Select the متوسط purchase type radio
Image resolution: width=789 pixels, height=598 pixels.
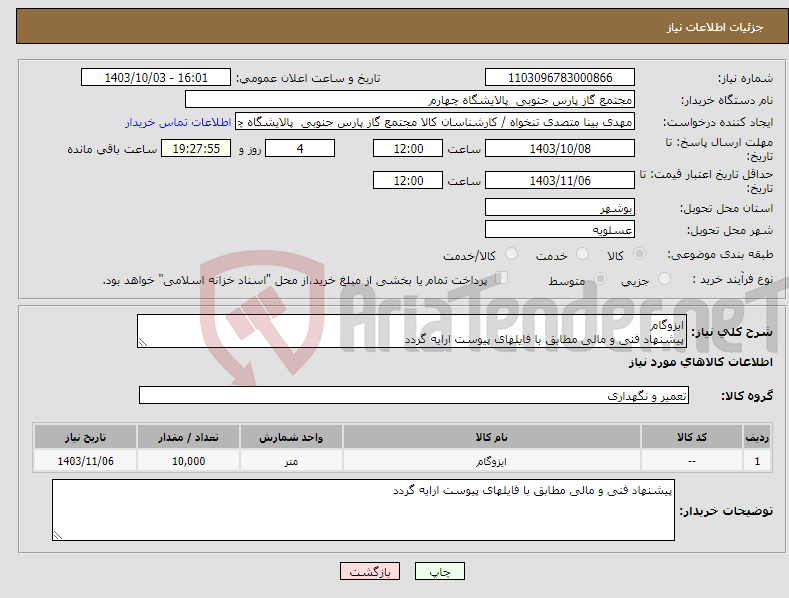[x=600, y=278]
